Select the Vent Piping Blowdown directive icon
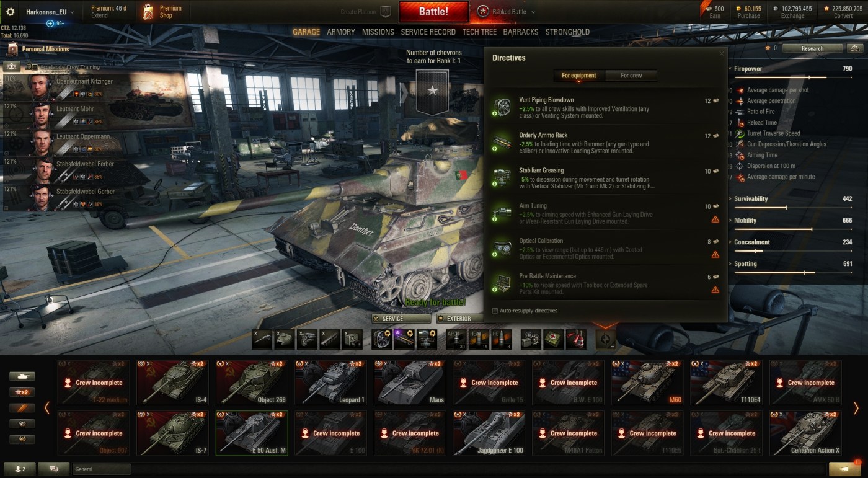The height and width of the screenshot is (478, 868). (x=502, y=107)
